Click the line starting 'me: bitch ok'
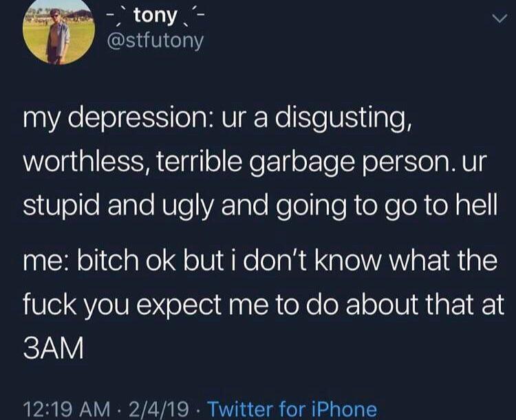Viewport: 516px width, 420px height. (x=260, y=261)
